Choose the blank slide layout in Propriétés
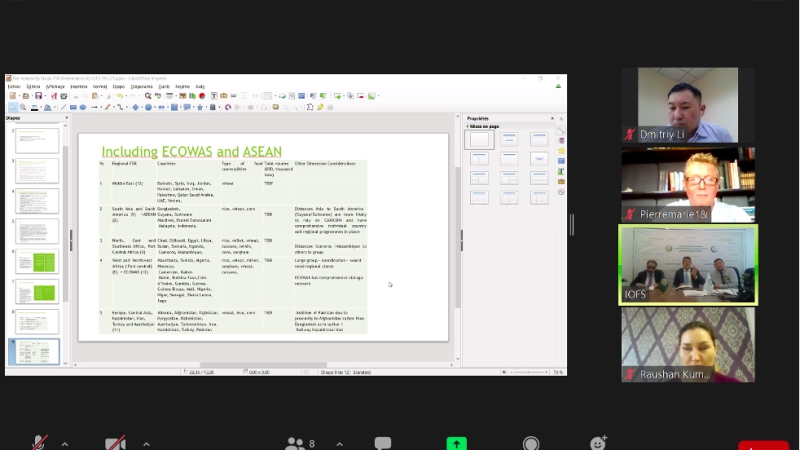The height and width of the screenshot is (450, 800). point(481,140)
